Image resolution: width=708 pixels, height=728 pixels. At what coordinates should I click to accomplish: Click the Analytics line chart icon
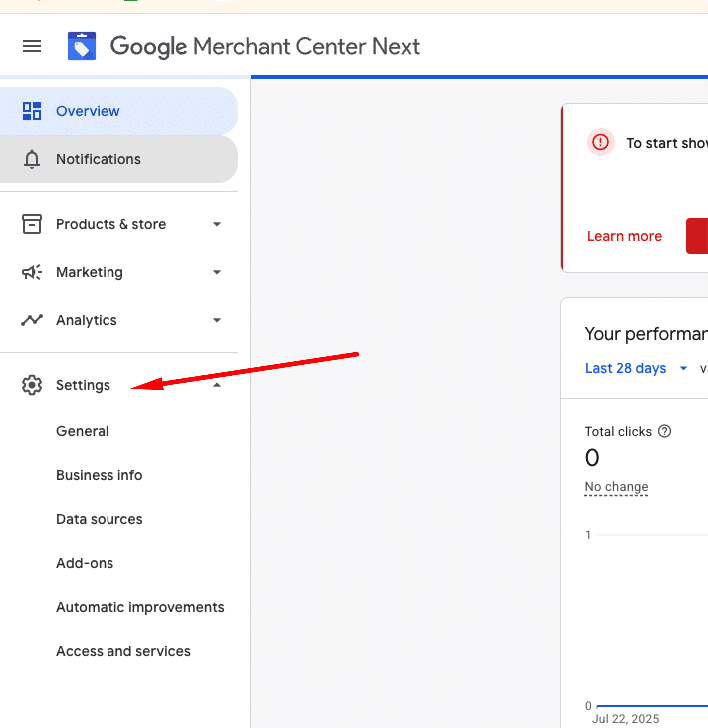32,320
